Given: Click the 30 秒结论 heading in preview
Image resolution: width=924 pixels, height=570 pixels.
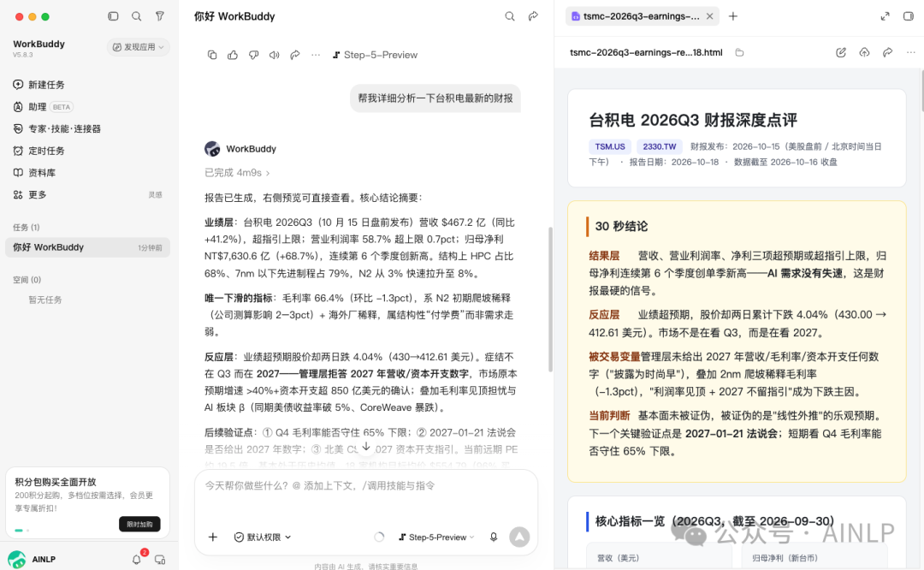Looking at the screenshot, I should 621,226.
